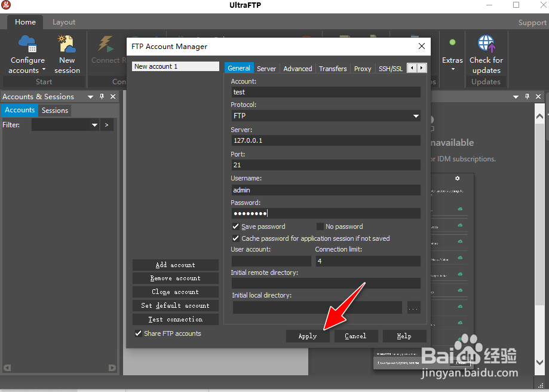Open the right-side panel options menu
Viewport: 549px width, 392px height.
tap(516, 97)
